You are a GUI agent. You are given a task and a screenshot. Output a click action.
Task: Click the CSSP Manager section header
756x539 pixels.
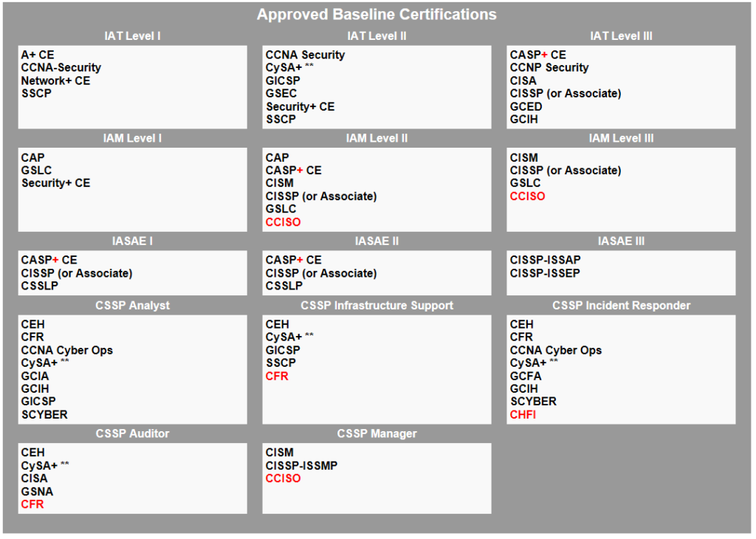point(377,433)
